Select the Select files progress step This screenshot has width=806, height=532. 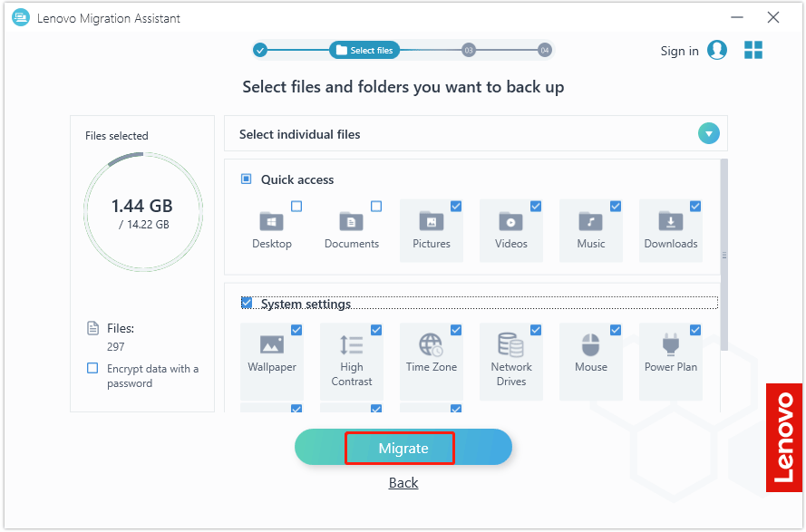coord(364,50)
